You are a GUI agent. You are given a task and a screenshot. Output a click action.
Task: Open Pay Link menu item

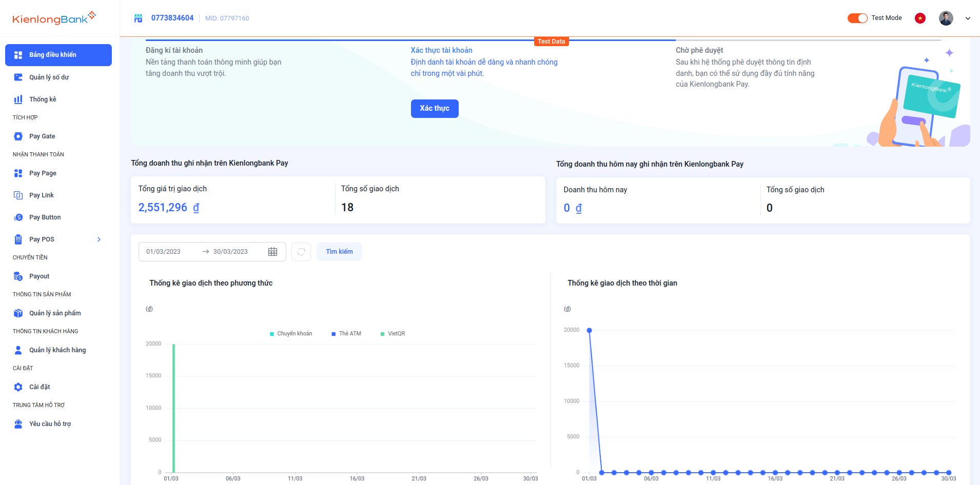pyautogui.click(x=58, y=195)
